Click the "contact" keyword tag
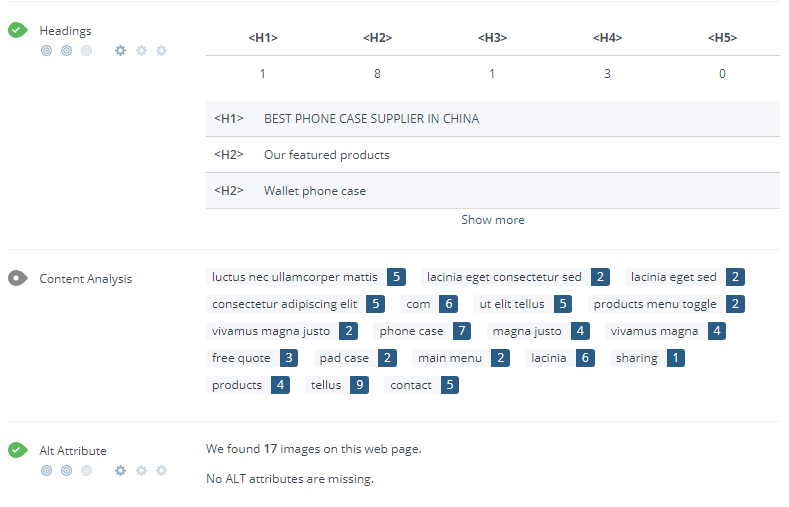 pos(411,385)
